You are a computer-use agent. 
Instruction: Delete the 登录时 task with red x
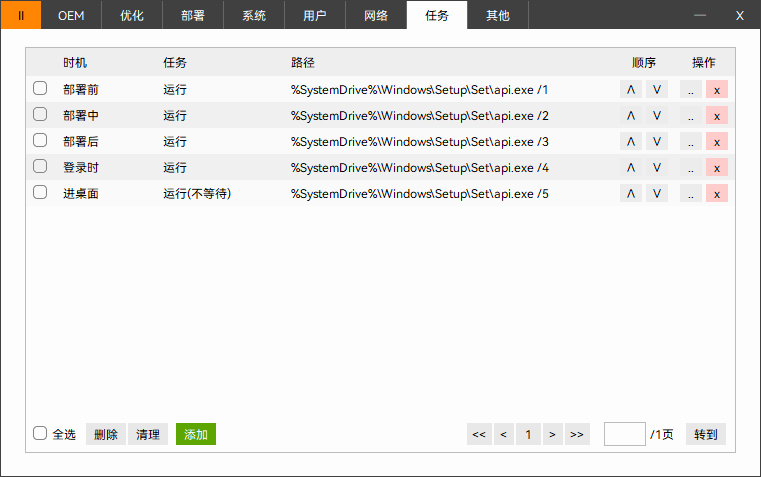(717, 168)
